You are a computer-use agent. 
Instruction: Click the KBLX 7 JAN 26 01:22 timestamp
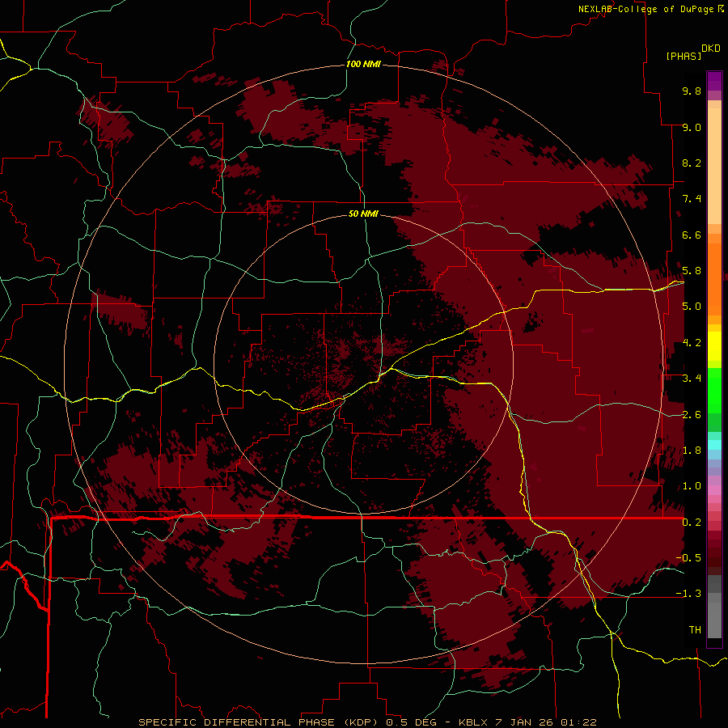tap(527, 722)
